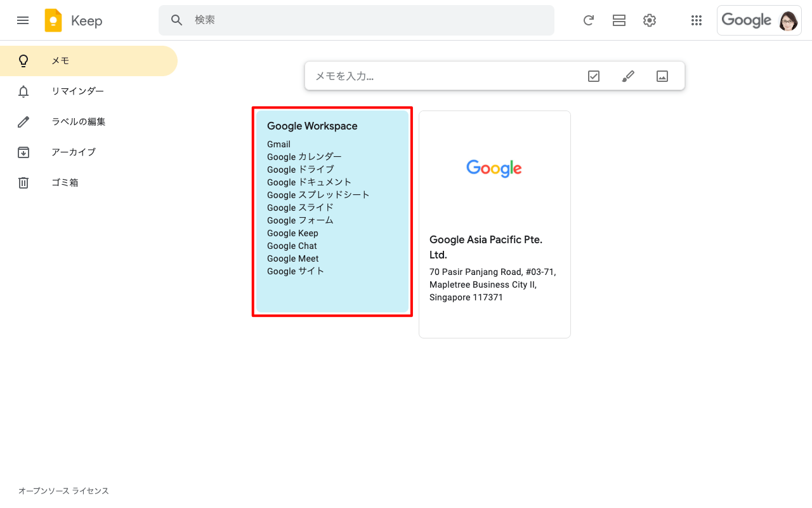Open the hamburger main menu
This screenshot has width=812, height=508.
point(23,20)
